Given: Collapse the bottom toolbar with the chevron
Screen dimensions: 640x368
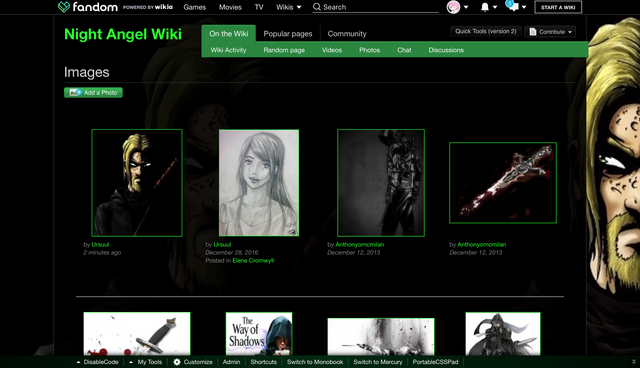Looking at the screenshot, I should (x=633, y=362).
